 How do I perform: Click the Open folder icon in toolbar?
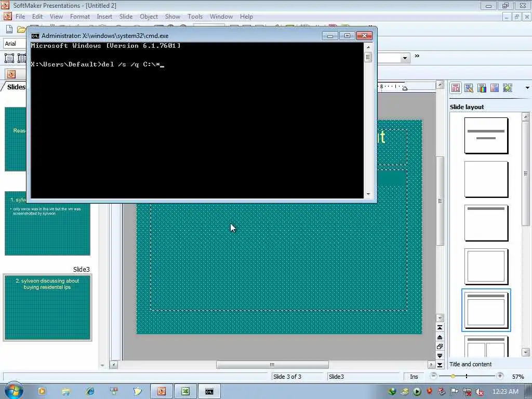pyautogui.click(x=21, y=30)
